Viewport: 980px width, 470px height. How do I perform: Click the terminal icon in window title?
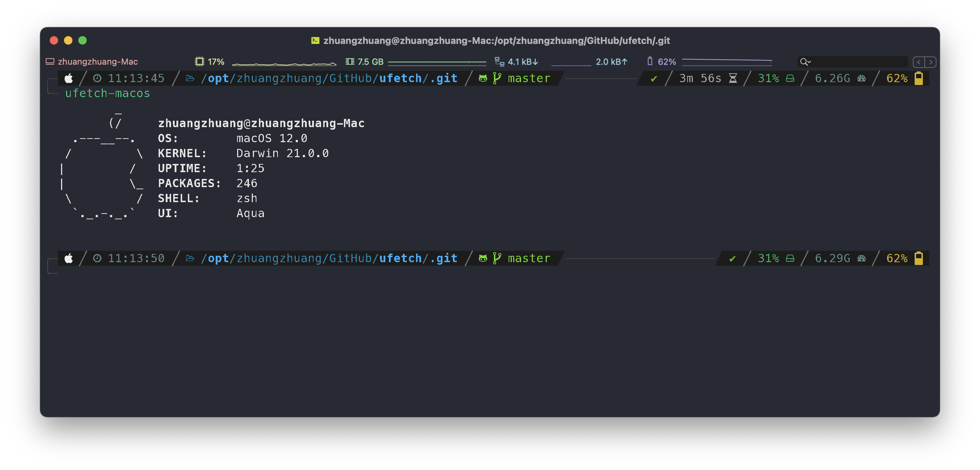315,40
